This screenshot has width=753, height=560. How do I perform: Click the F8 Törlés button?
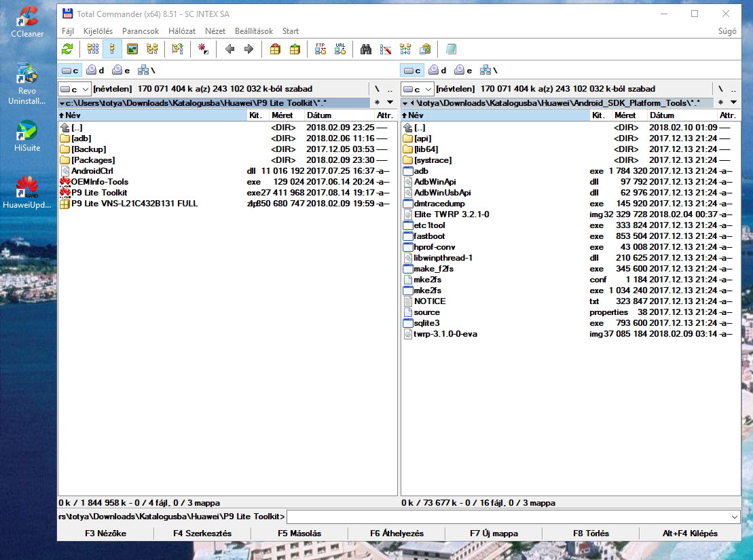(x=591, y=534)
